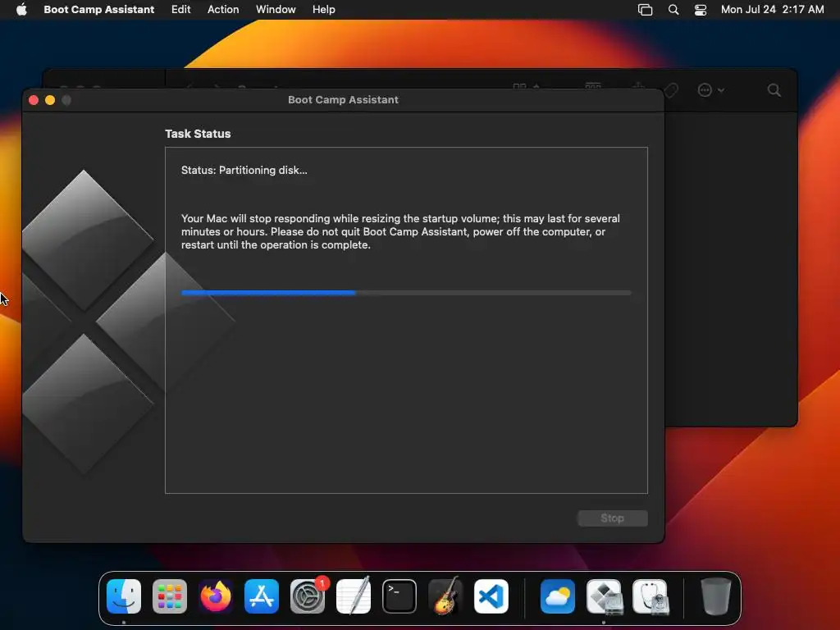This screenshot has width=840, height=630.
Task: Click the date and time in menu bar
Action: [x=772, y=10]
